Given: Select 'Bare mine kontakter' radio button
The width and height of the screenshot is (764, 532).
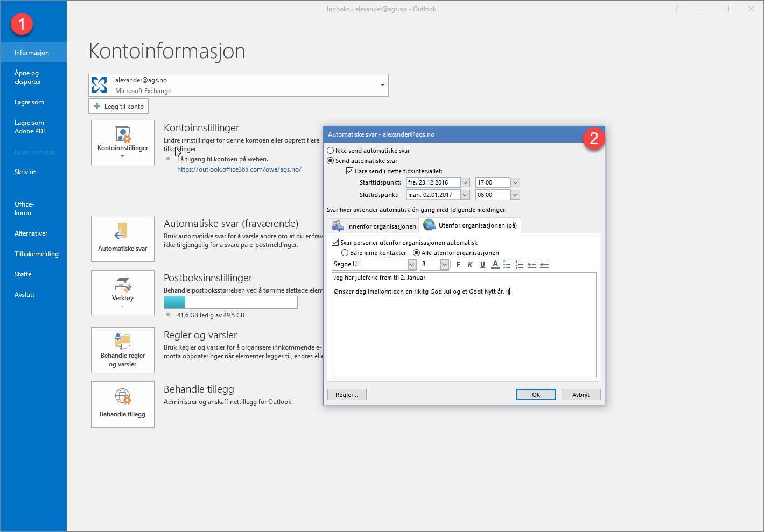Looking at the screenshot, I should coord(345,253).
